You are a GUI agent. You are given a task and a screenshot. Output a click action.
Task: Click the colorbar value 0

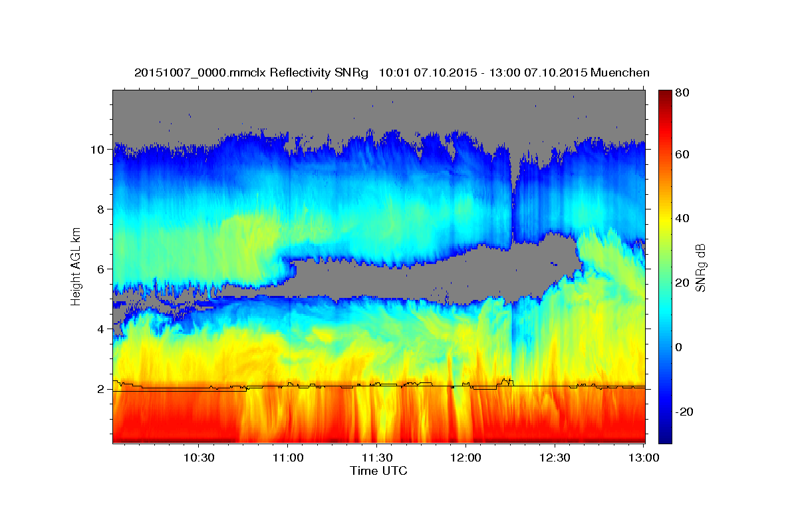(680, 347)
